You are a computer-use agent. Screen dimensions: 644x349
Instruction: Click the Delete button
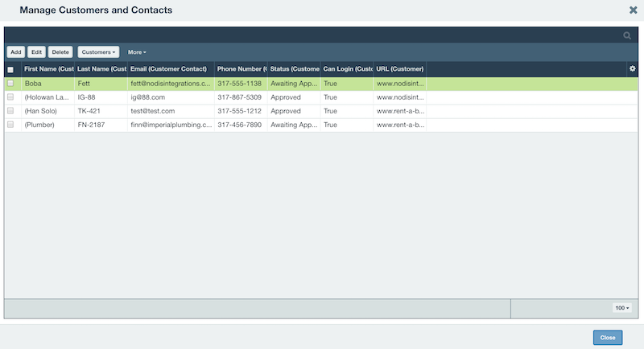pyautogui.click(x=60, y=52)
